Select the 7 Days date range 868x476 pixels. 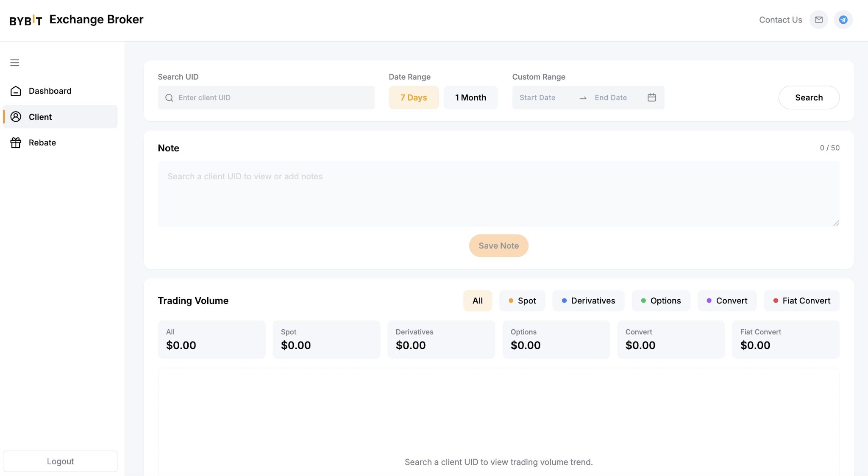[414, 97]
